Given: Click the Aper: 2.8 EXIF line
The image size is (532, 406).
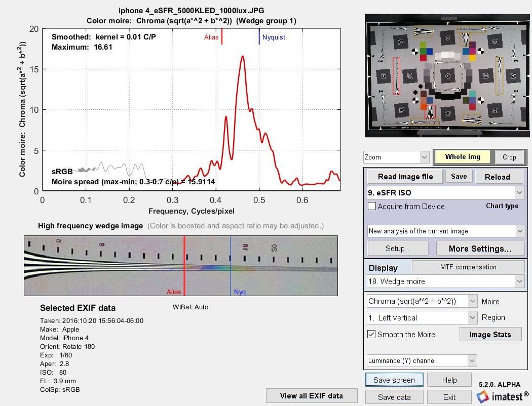Looking at the screenshot, I should [x=54, y=363].
